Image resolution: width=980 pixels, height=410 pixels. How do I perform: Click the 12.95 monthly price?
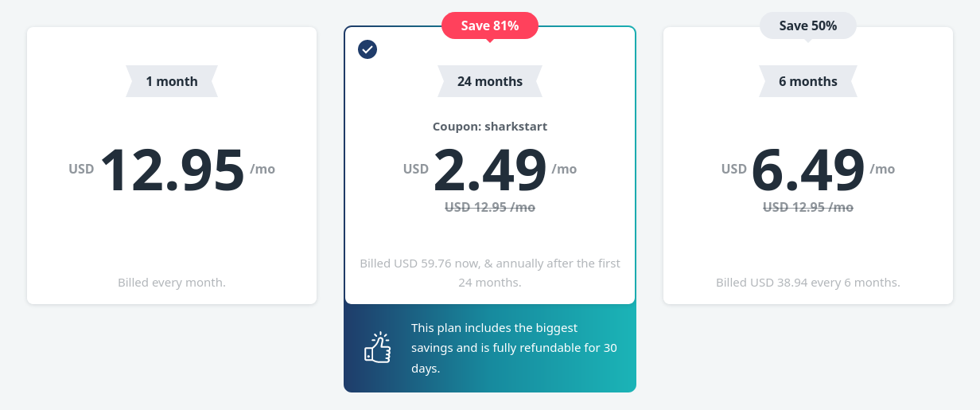coord(172,170)
